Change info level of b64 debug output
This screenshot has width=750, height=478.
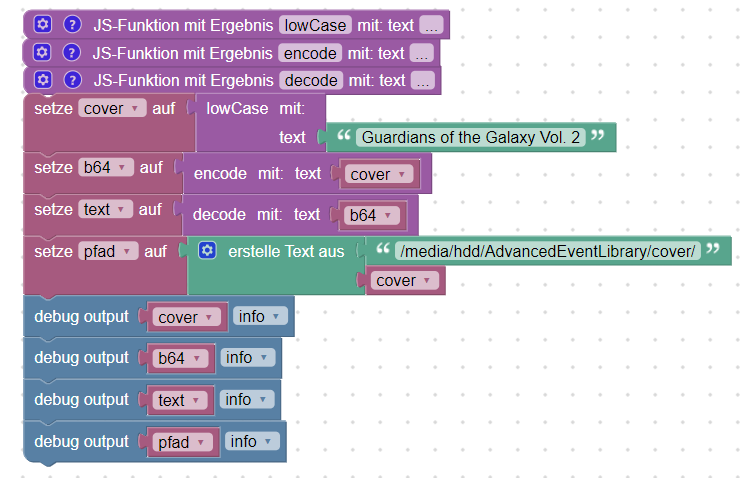click(x=248, y=357)
